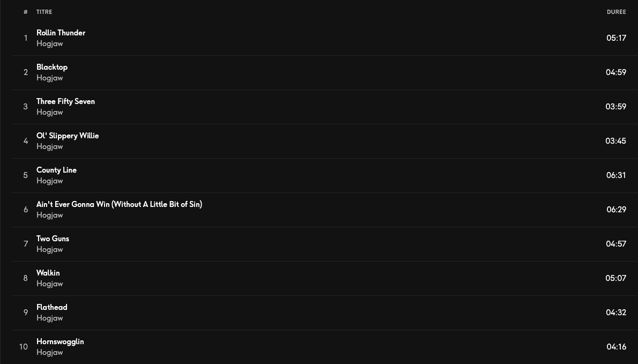Select the County Line track title
The height and width of the screenshot is (364, 638).
(x=56, y=170)
